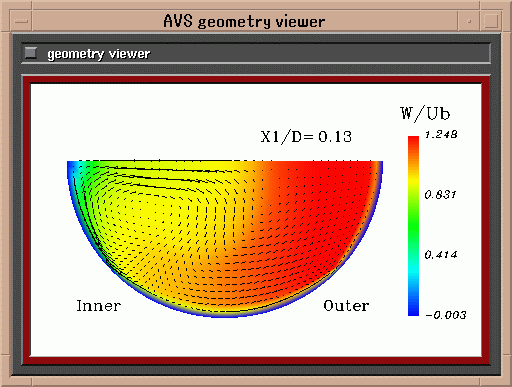Click the blue bottom of the color bar
Image resolution: width=512 pixels, height=387 pixels.
pos(413,307)
